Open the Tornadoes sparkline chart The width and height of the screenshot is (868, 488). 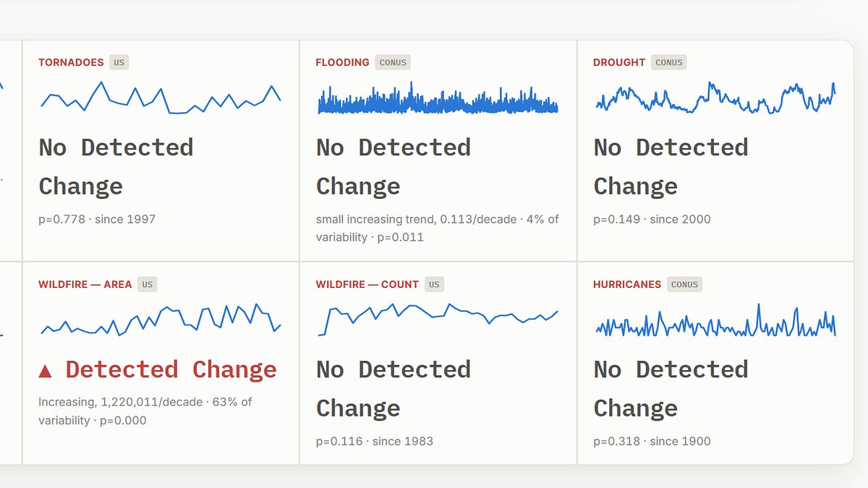[x=161, y=98]
